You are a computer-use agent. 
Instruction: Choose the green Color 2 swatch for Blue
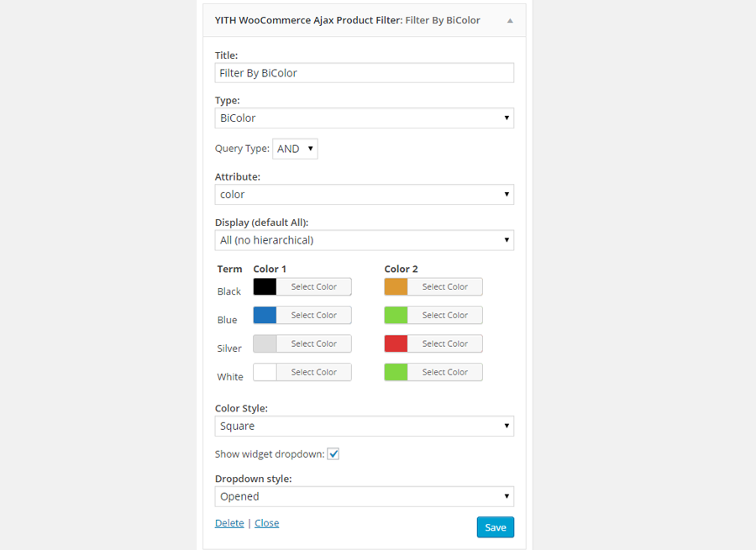[x=396, y=315]
